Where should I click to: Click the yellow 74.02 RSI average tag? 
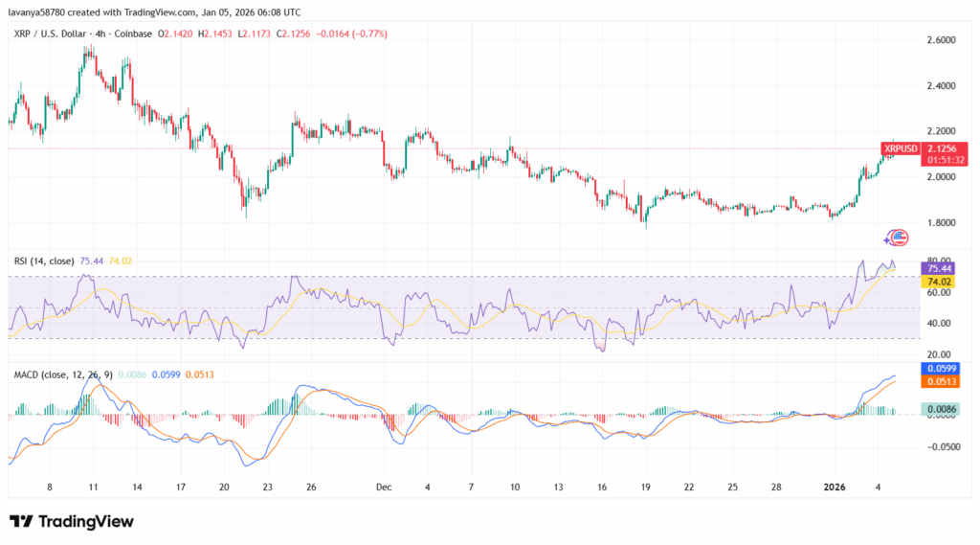tap(938, 283)
